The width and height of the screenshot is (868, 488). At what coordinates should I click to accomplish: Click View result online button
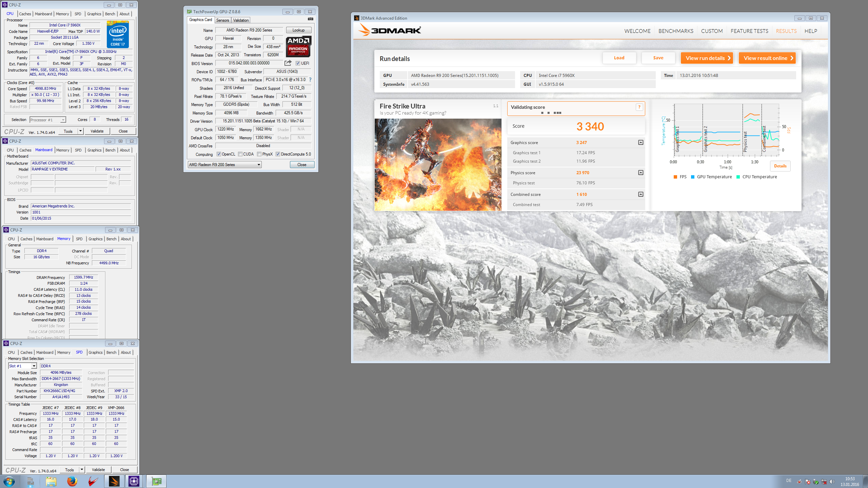(767, 58)
